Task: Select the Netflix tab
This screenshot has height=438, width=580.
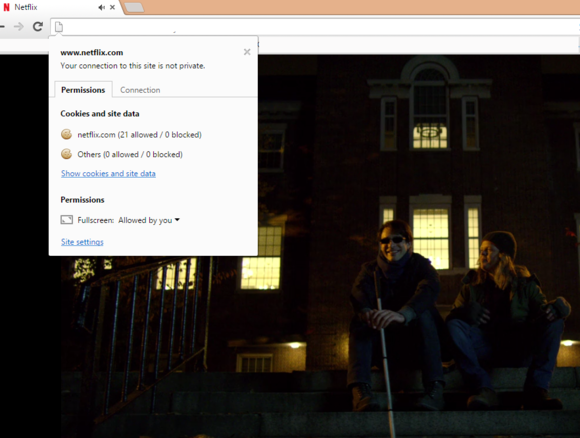Action: coord(59,7)
